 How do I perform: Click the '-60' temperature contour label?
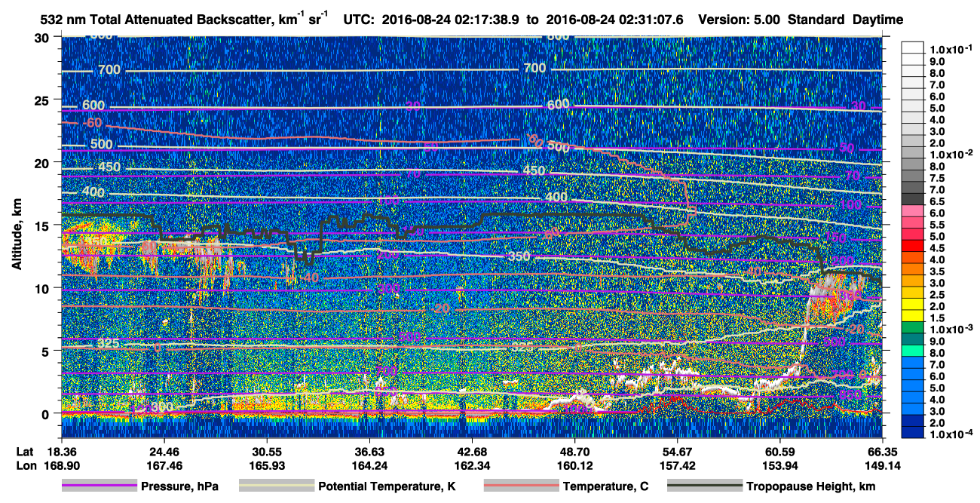(x=93, y=123)
